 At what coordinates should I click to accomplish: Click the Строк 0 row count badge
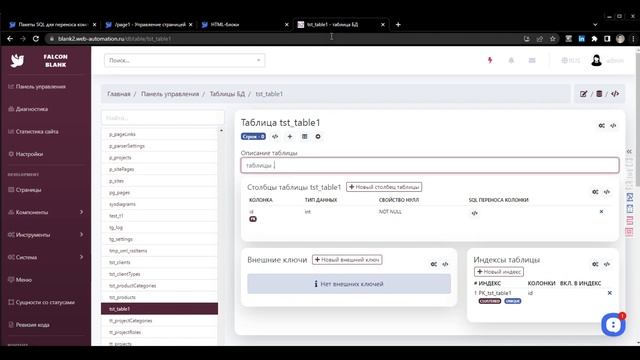[253, 136]
